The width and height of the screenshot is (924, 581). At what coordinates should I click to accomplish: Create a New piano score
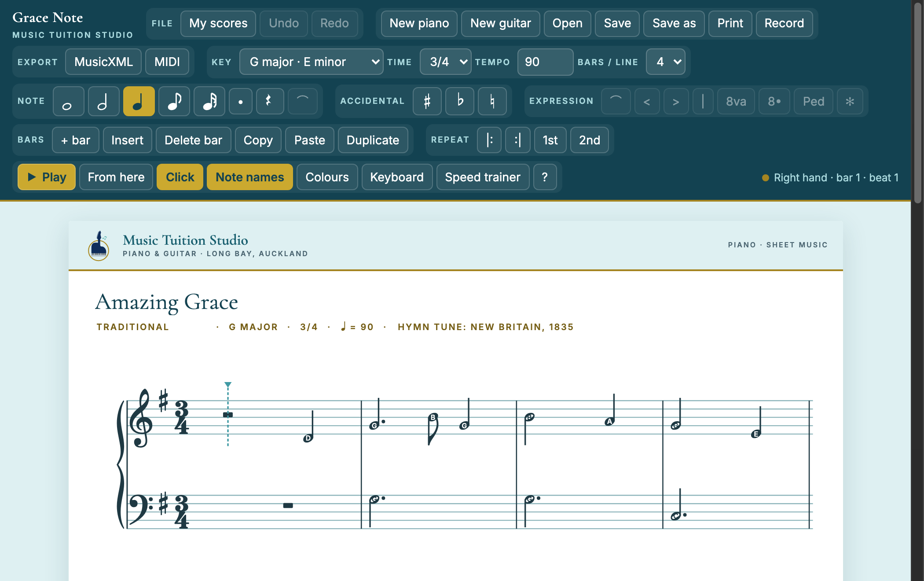(419, 23)
